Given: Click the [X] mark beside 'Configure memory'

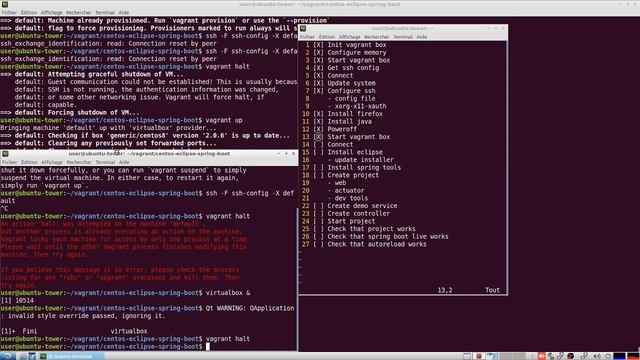Looking at the screenshot, I should coord(318,53).
